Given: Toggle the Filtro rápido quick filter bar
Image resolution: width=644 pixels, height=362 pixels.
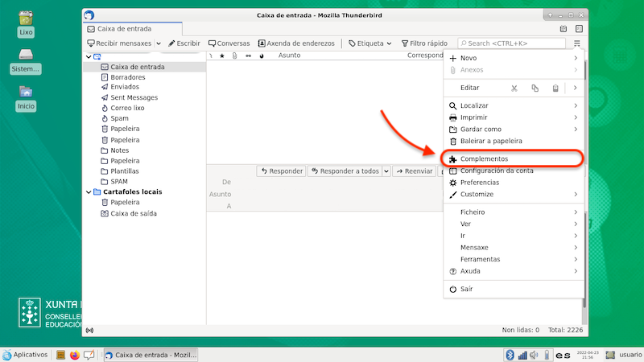Looking at the screenshot, I should 423,43.
